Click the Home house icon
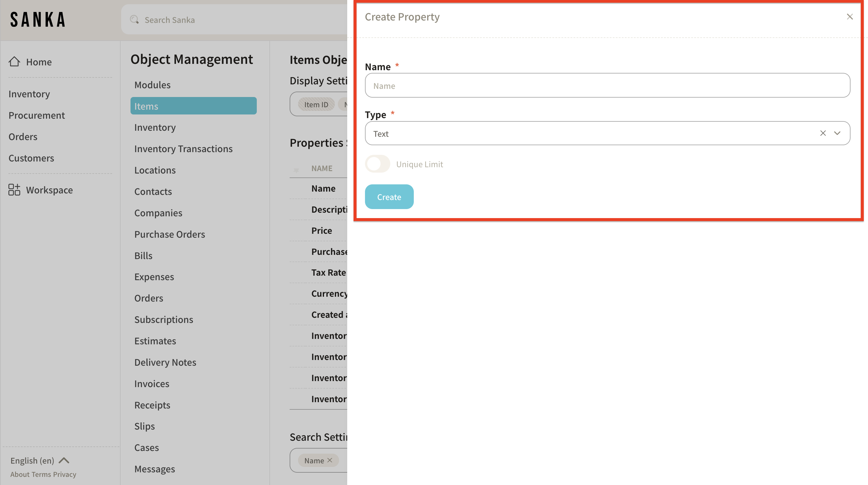 point(14,62)
